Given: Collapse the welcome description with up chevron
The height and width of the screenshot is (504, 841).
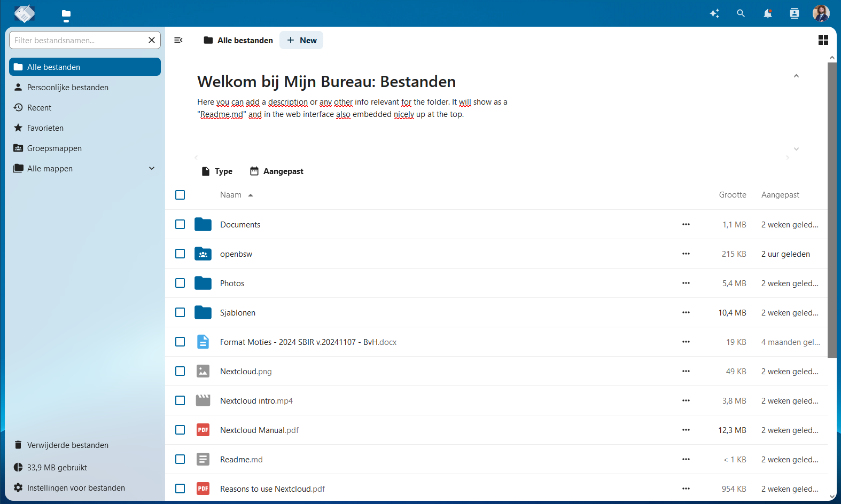Looking at the screenshot, I should tap(796, 76).
